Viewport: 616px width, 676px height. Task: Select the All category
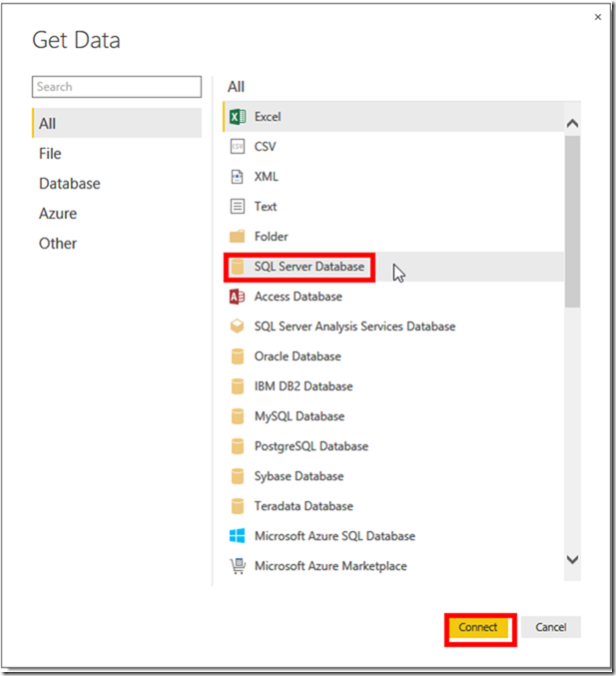(x=117, y=123)
